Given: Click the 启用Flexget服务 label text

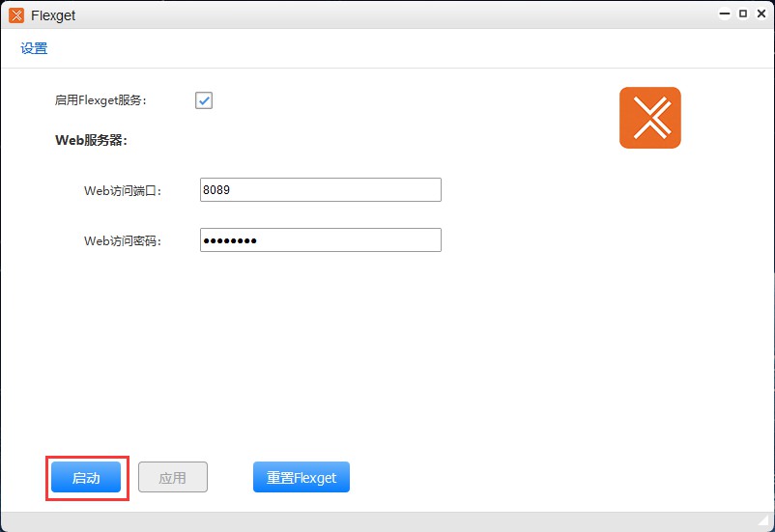Looking at the screenshot, I should pos(100,100).
